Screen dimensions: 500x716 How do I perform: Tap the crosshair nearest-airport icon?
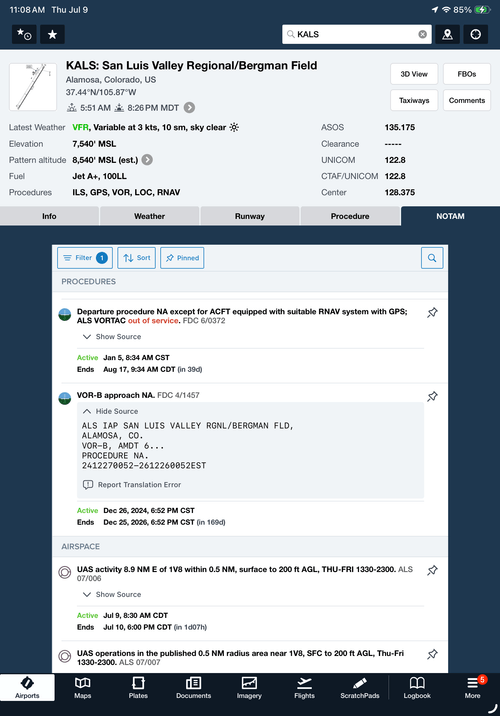coord(476,34)
